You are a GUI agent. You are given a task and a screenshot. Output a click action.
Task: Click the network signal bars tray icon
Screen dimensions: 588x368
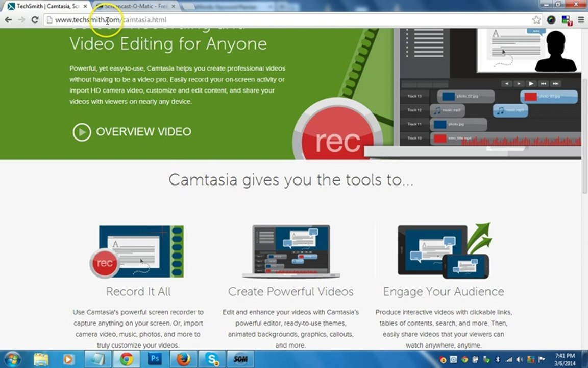[x=509, y=360]
